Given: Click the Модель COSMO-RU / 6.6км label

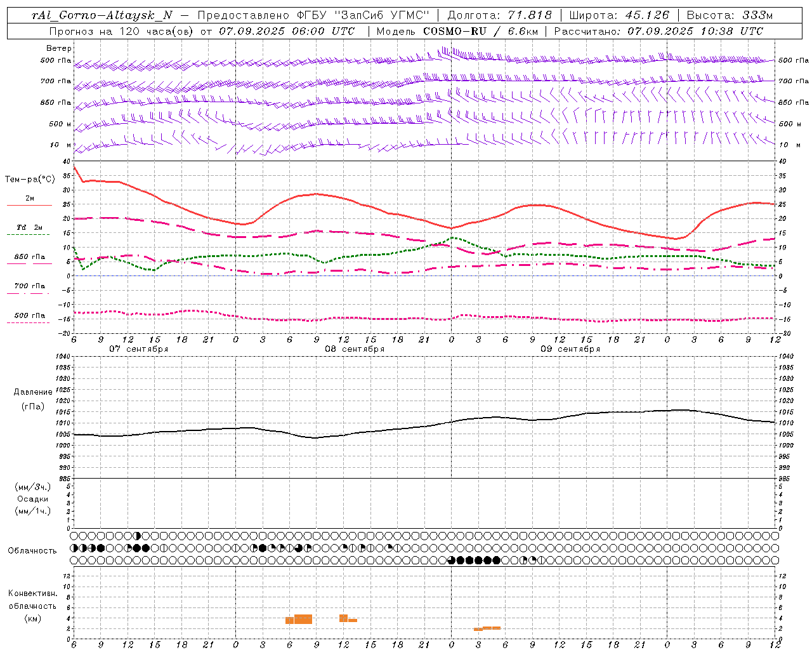Looking at the screenshot, I should point(457,31).
